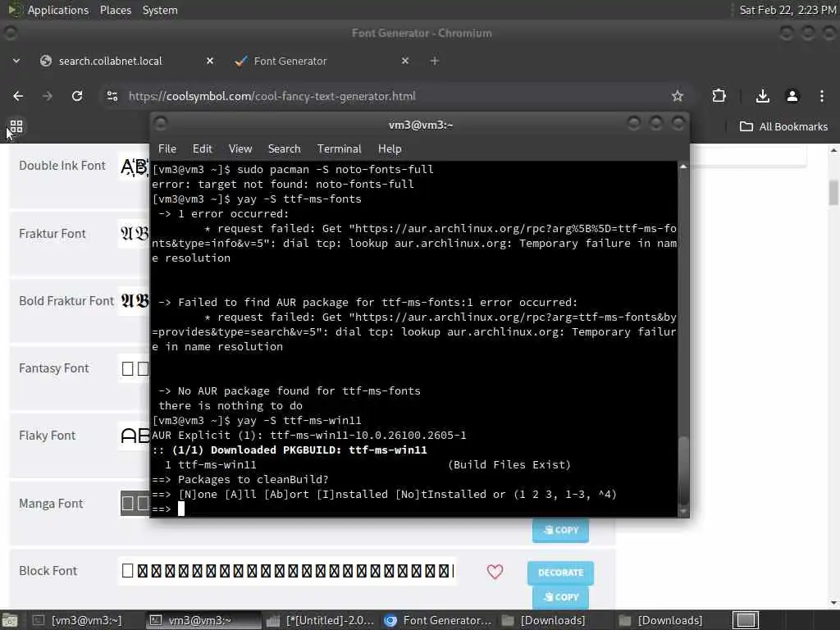This screenshot has height=630, width=840.
Task: Click the address bar URL
Action: tap(272, 96)
